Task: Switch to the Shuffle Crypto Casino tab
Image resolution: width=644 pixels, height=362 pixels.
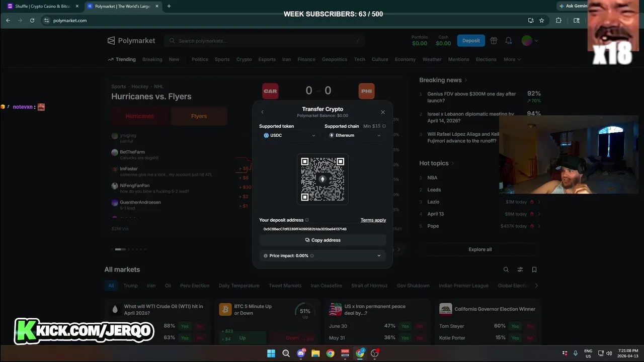Action: [x=42, y=6]
